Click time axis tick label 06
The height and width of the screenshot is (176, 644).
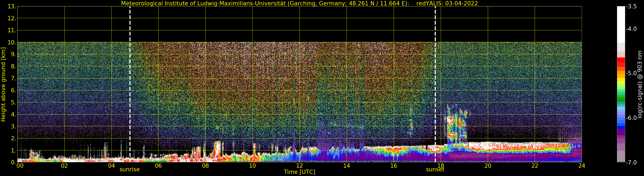pyautogui.click(x=159, y=166)
